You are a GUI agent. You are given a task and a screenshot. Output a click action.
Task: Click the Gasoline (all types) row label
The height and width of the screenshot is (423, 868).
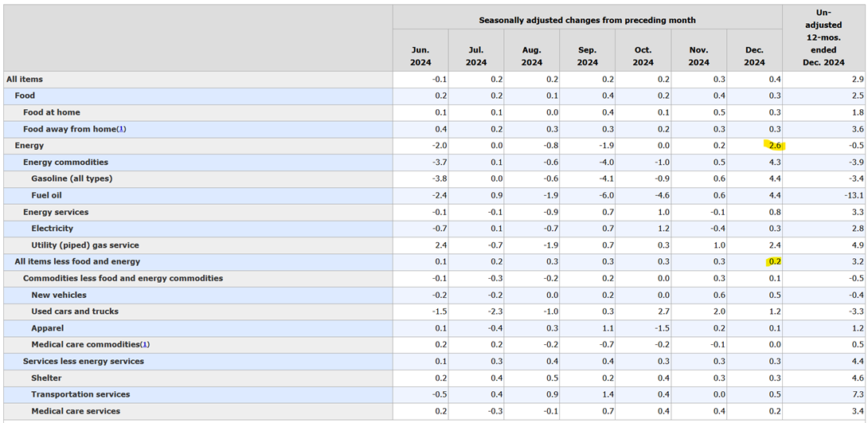tap(72, 178)
